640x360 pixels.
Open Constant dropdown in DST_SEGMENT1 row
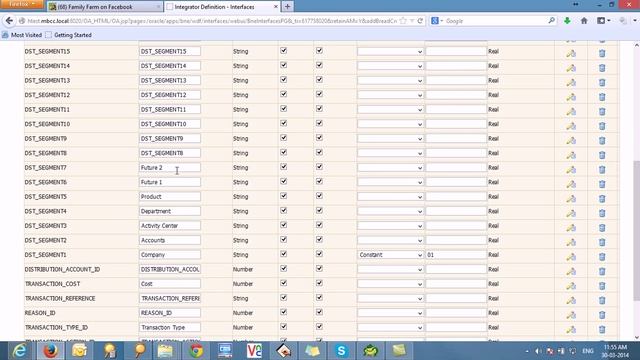tap(390, 255)
